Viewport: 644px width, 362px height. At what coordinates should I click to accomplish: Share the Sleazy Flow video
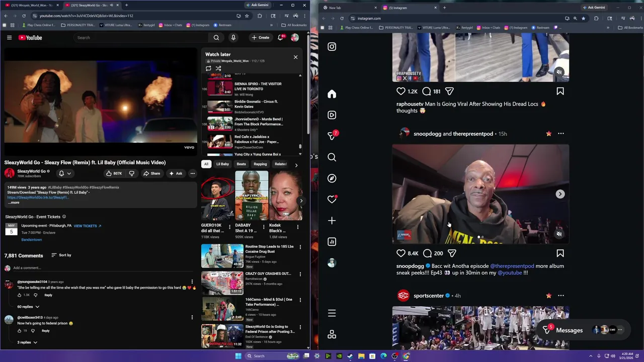[x=151, y=173]
